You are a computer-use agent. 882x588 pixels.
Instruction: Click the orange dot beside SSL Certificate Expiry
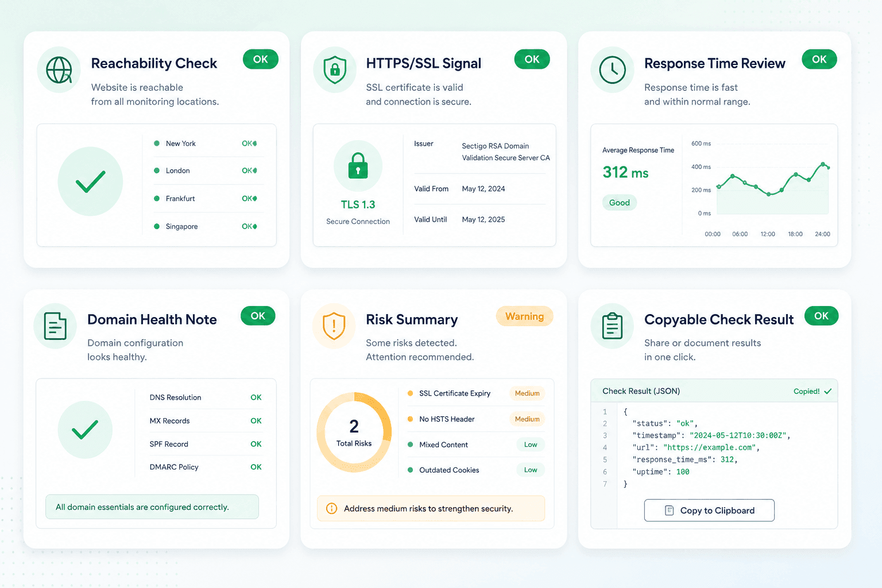click(x=410, y=393)
